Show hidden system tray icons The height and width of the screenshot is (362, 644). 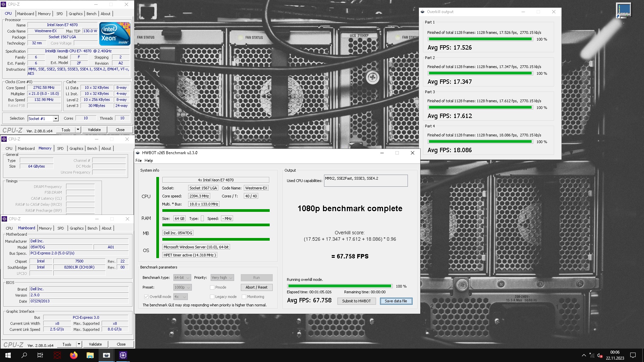[584, 355]
